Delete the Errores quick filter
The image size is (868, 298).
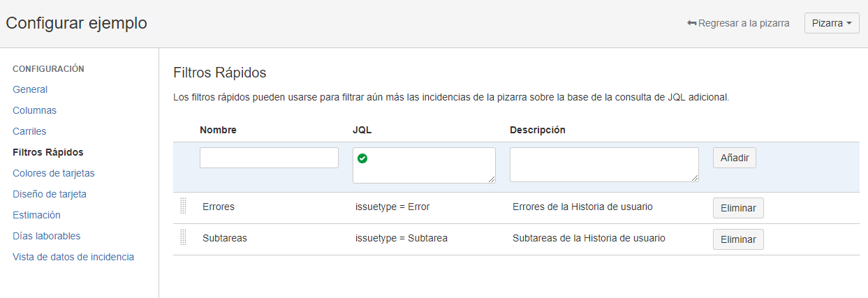738,208
